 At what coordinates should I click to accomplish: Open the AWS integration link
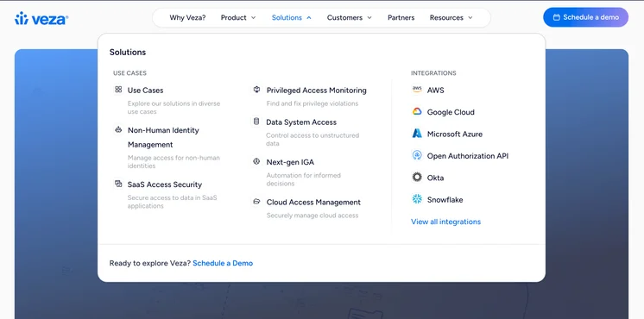pyautogui.click(x=435, y=91)
